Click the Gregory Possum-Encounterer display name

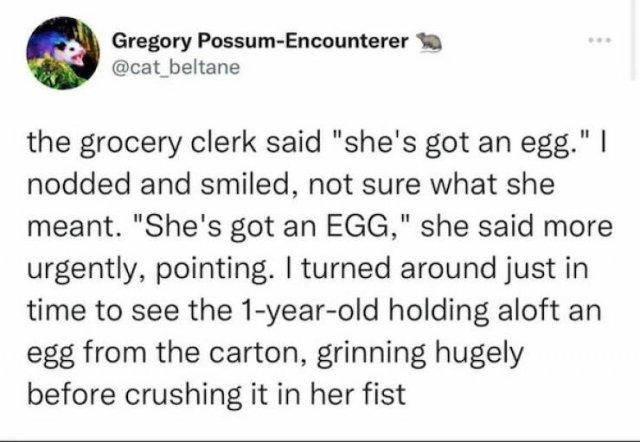click(x=260, y=41)
